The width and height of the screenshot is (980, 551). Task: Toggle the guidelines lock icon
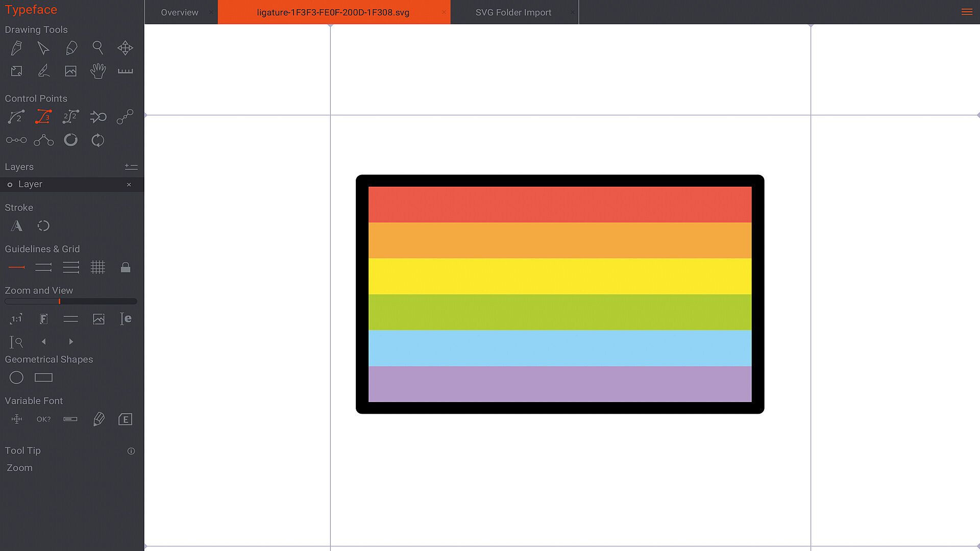tap(125, 267)
